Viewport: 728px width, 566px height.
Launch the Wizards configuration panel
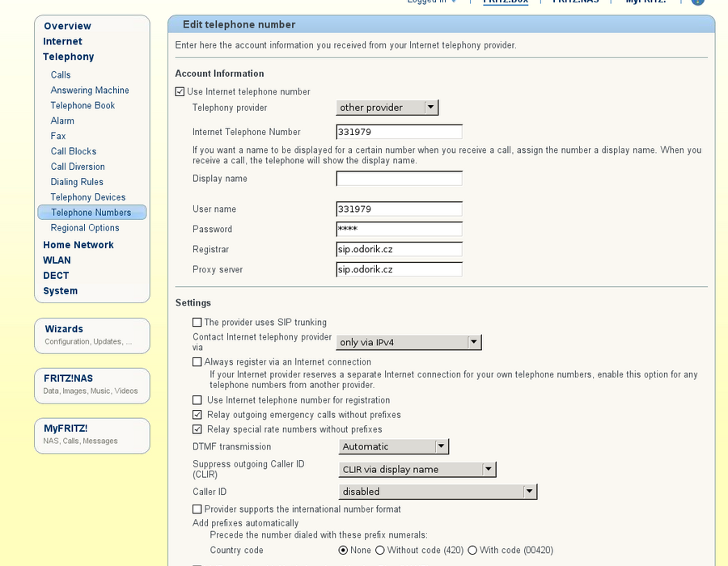click(92, 336)
